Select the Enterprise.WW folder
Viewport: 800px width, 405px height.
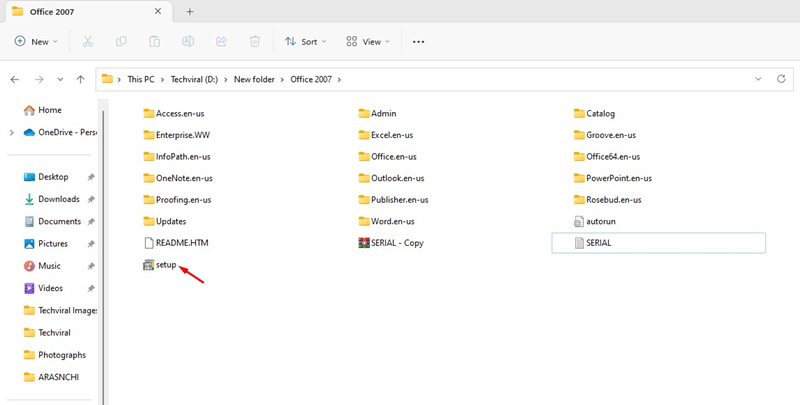177,135
